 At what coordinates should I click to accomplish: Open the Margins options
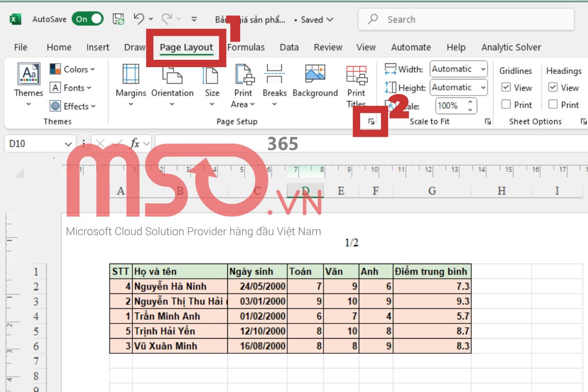pyautogui.click(x=131, y=86)
